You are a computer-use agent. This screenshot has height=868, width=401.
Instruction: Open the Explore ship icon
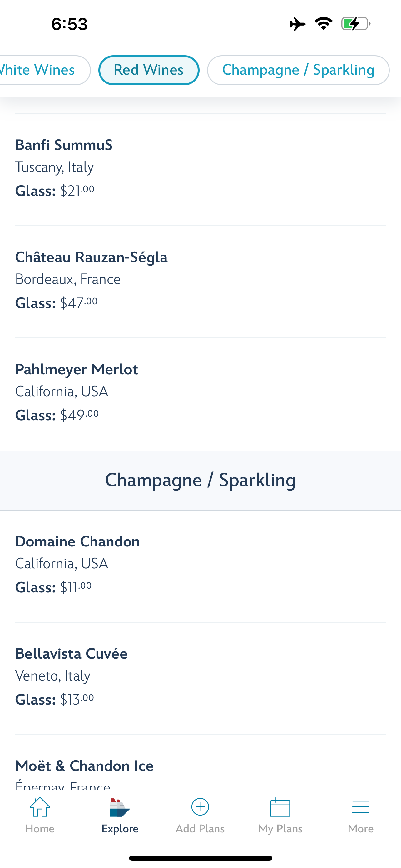click(x=120, y=807)
